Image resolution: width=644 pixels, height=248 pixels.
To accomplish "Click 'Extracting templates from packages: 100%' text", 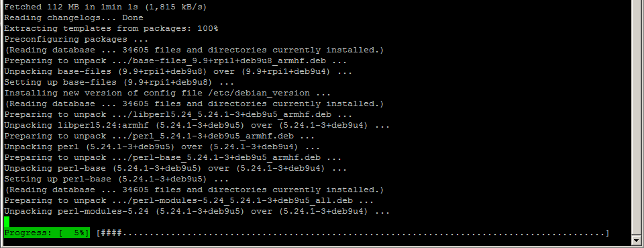I will (111, 28).
